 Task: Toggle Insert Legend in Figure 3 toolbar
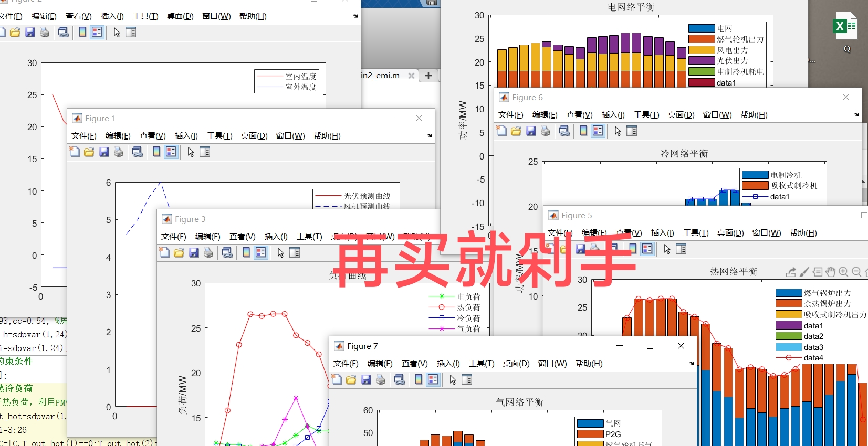[261, 252]
